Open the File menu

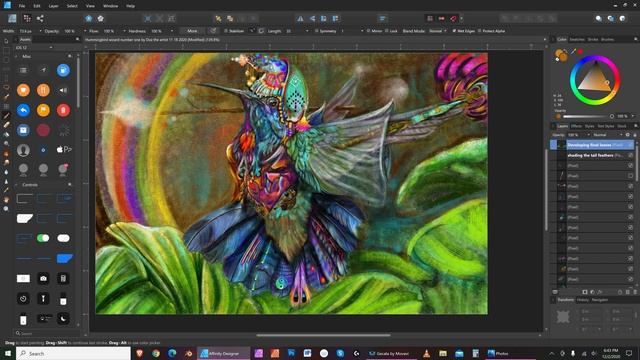(22, 6)
